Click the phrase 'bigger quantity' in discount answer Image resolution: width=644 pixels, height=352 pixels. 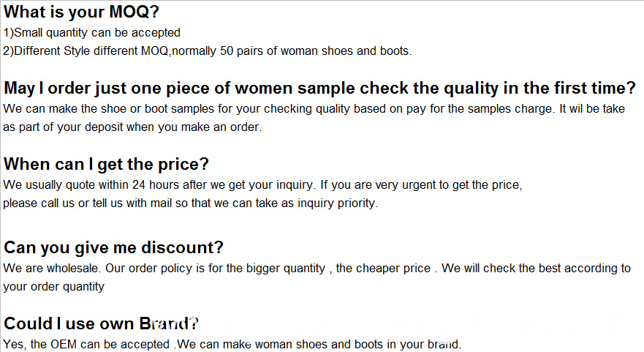(285, 269)
